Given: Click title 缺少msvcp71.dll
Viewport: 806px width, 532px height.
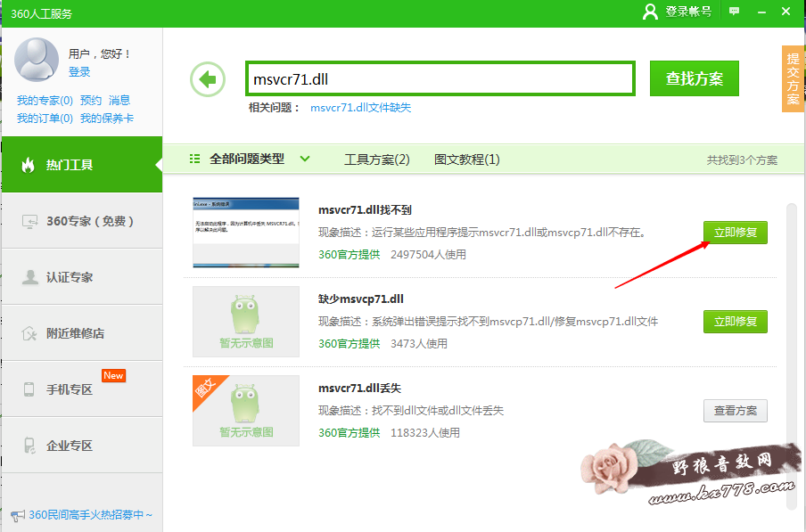Looking at the screenshot, I should tap(361, 299).
